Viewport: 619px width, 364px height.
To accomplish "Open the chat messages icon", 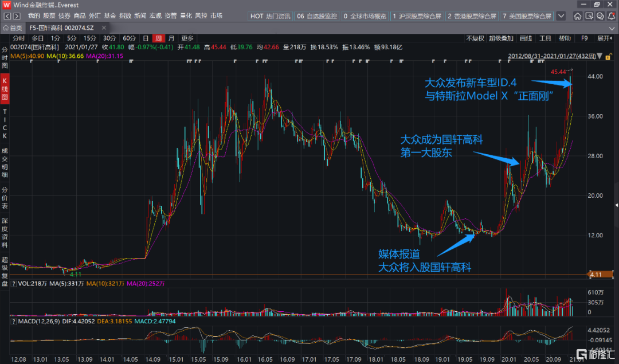I will pos(600,16).
